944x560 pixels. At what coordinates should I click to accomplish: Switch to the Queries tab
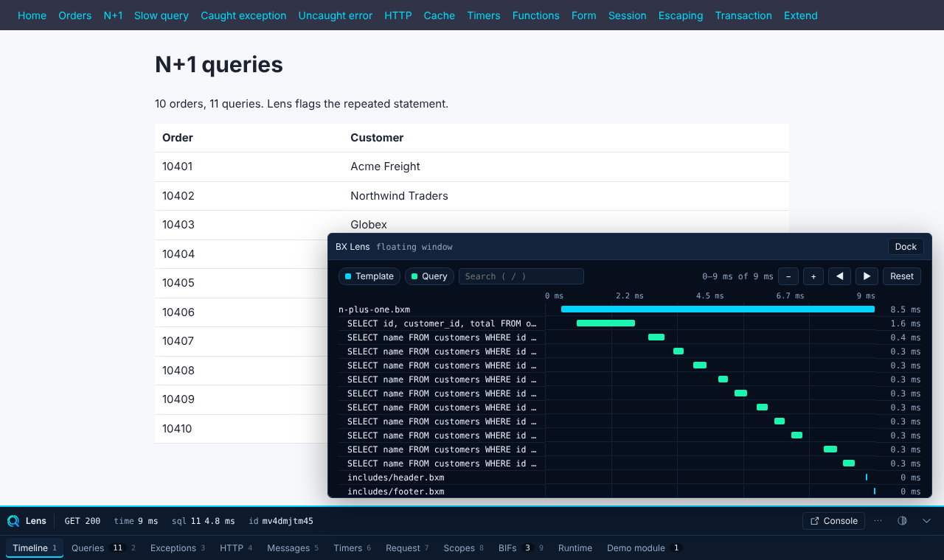[x=104, y=548]
